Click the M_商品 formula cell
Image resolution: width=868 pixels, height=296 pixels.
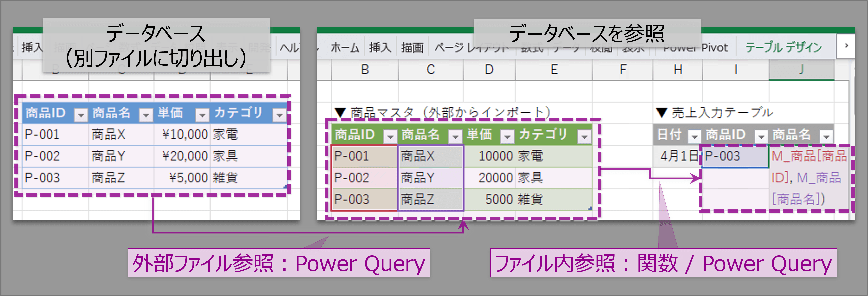tap(809, 178)
